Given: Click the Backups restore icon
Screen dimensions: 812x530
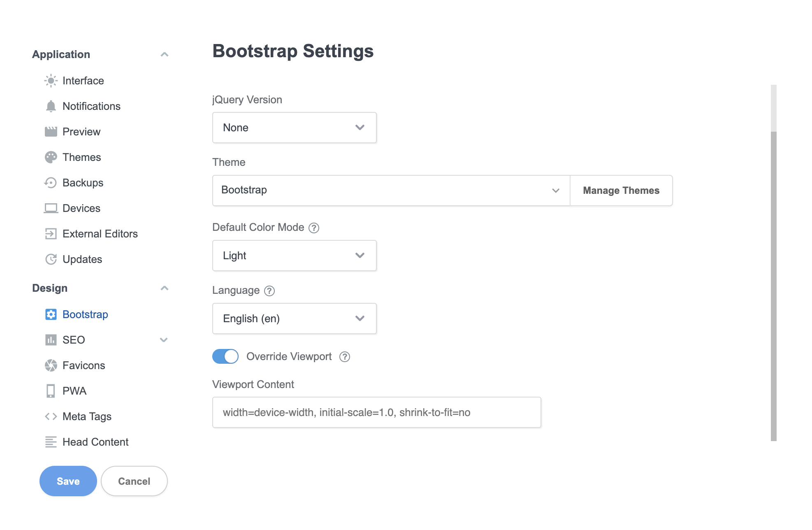Looking at the screenshot, I should (x=51, y=183).
